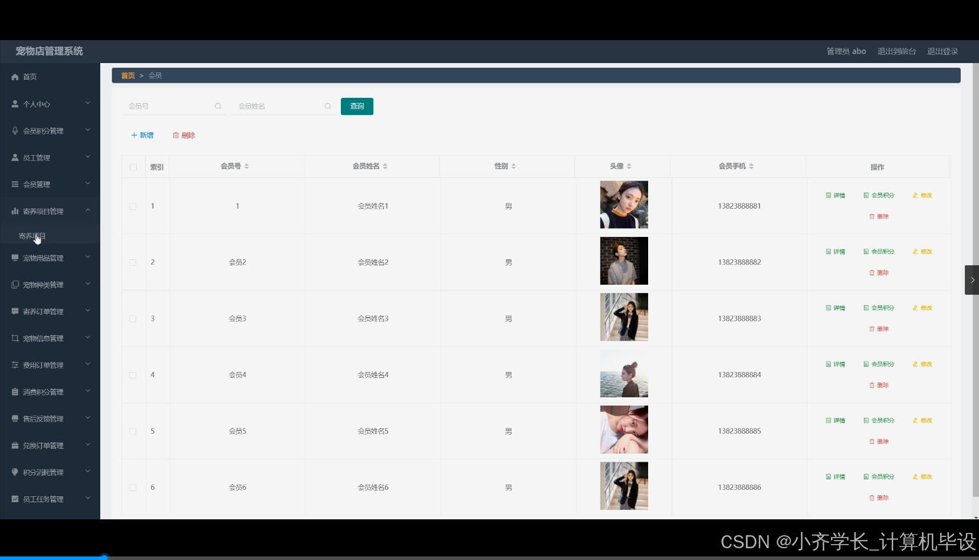Sort by 头像 column arrows
The image size is (979, 560).
click(629, 166)
